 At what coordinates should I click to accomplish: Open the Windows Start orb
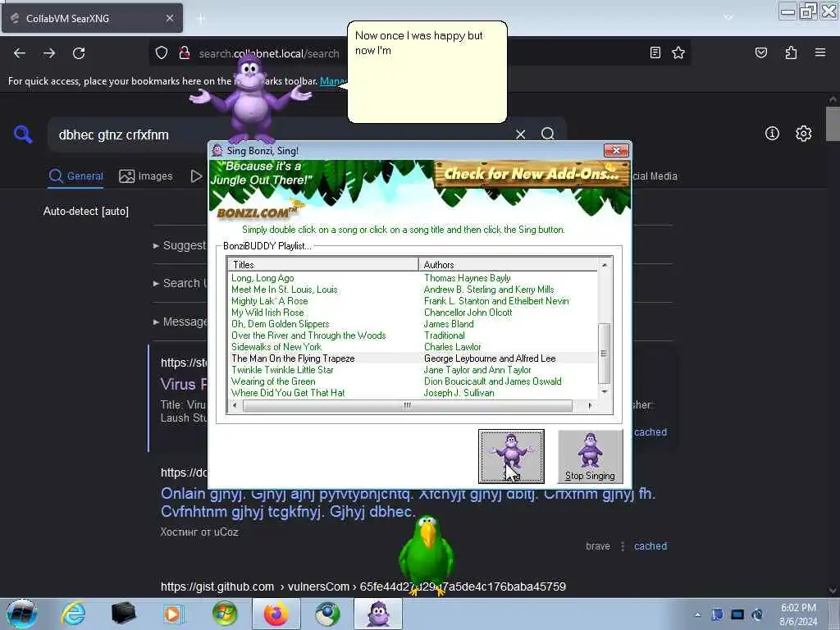tap(22, 614)
